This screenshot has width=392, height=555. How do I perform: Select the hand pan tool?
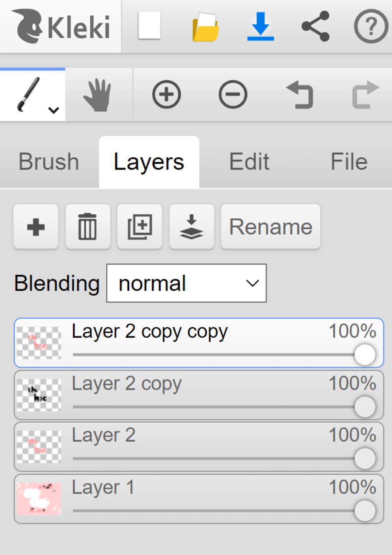[98, 95]
